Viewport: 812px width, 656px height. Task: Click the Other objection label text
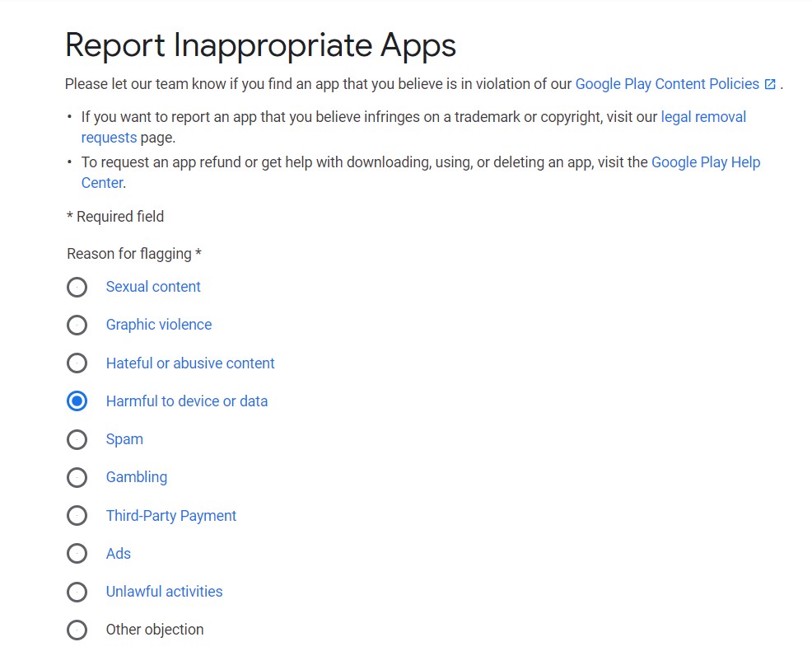tap(155, 630)
